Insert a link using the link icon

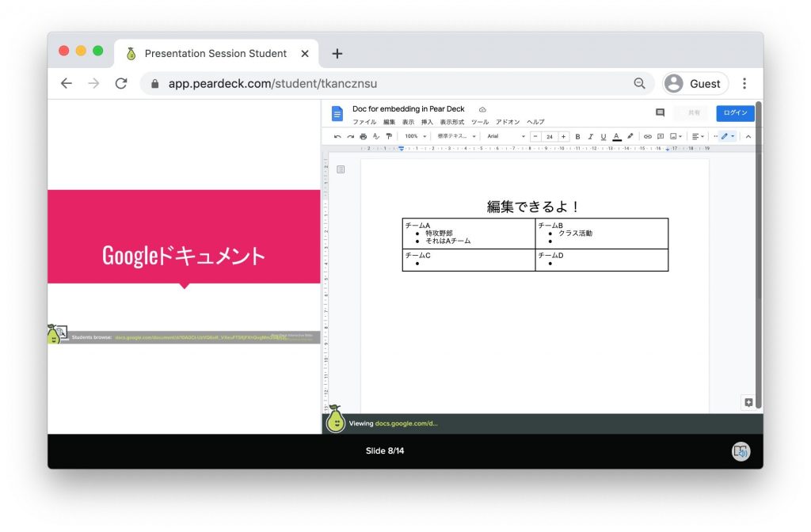pos(647,136)
